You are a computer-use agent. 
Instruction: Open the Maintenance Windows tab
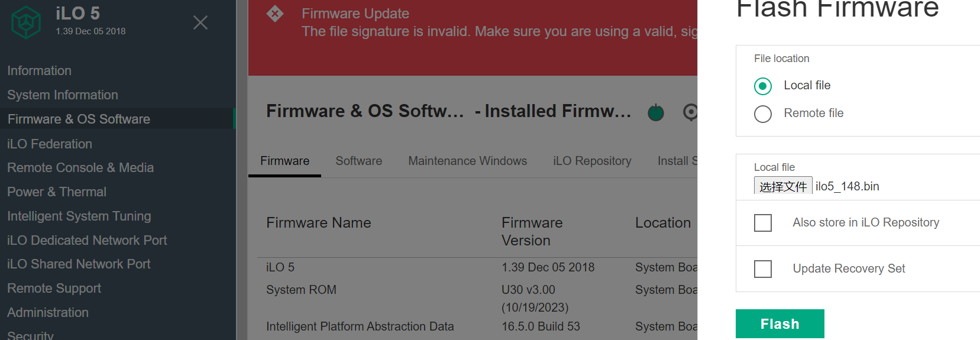coord(467,161)
